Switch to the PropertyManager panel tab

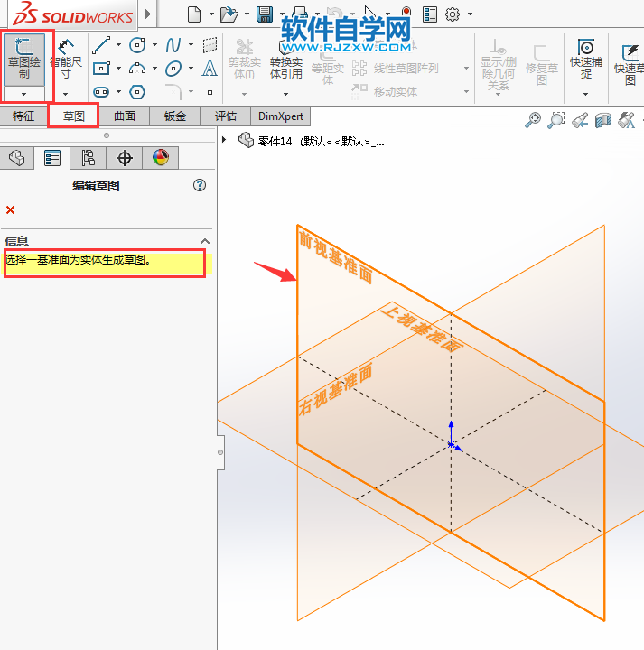52,158
